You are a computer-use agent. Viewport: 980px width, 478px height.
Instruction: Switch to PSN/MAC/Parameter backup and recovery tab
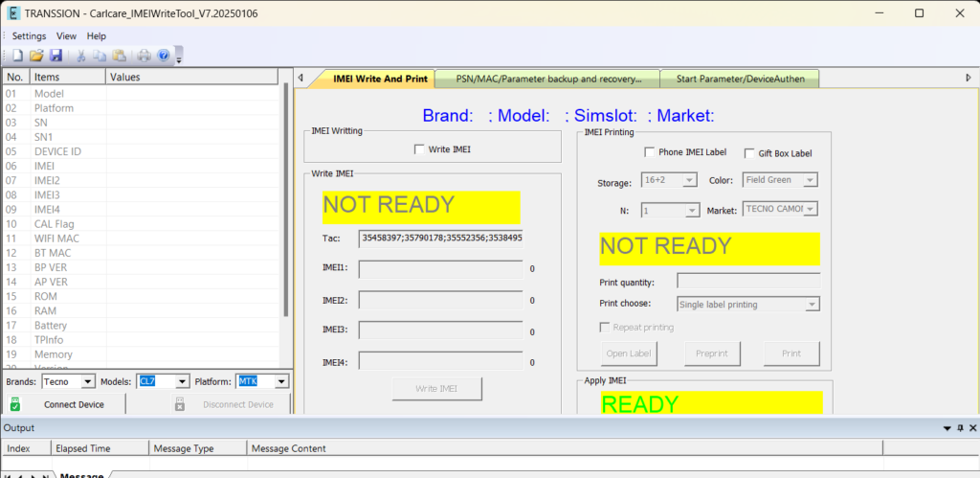(x=548, y=79)
